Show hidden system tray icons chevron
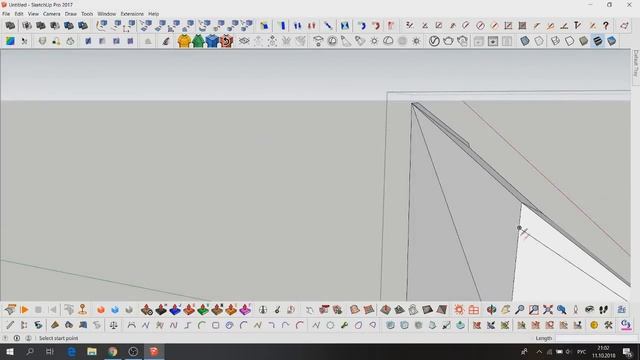This screenshot has height=360, width=640. (x=539, y=352)
